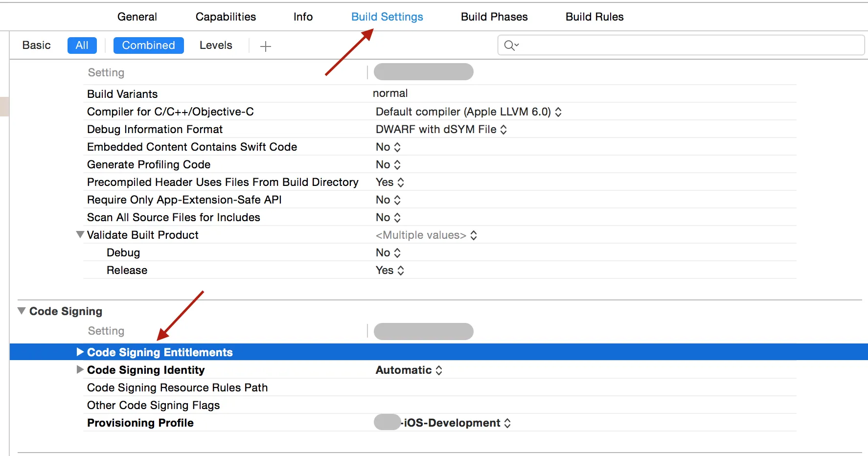Select Embedded Content Contains Swift Code label
The height and width of the screenshot is (456, 868).
(x=192, y=147)
